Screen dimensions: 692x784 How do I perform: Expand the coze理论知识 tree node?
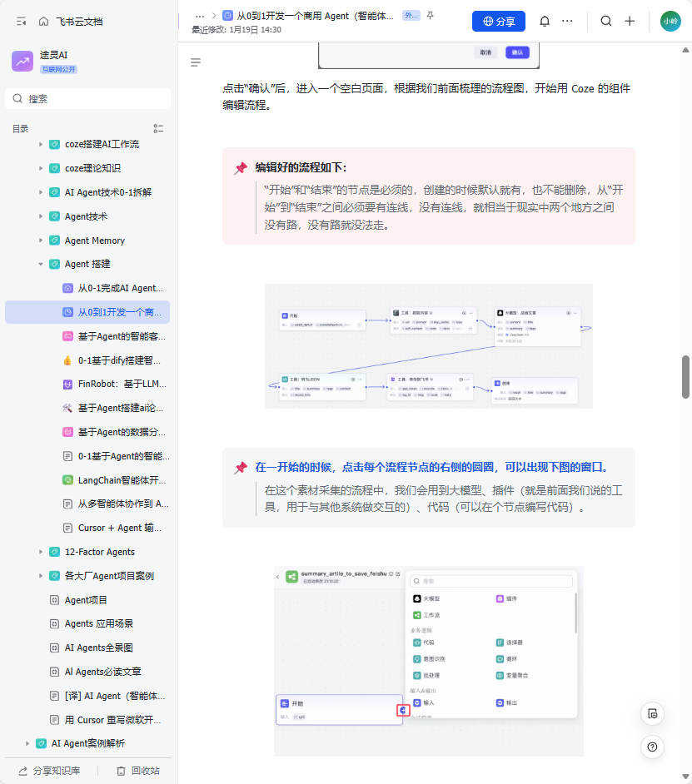41,168
